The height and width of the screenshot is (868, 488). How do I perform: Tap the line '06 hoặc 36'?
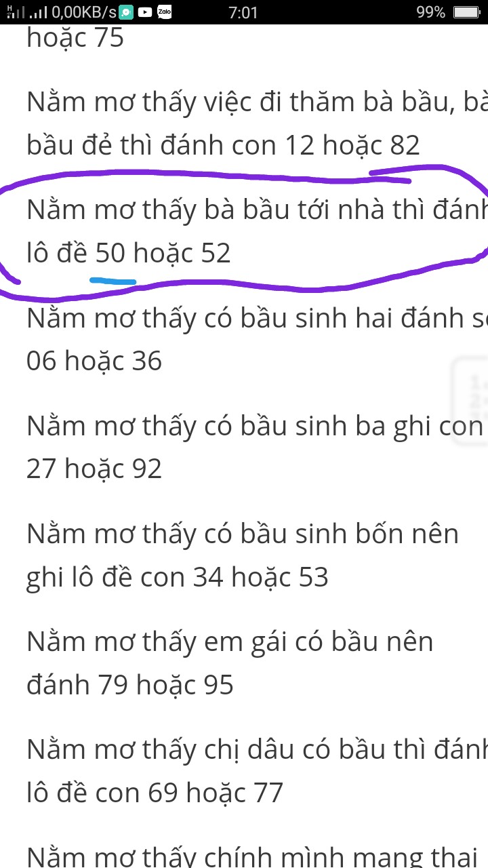94,361
